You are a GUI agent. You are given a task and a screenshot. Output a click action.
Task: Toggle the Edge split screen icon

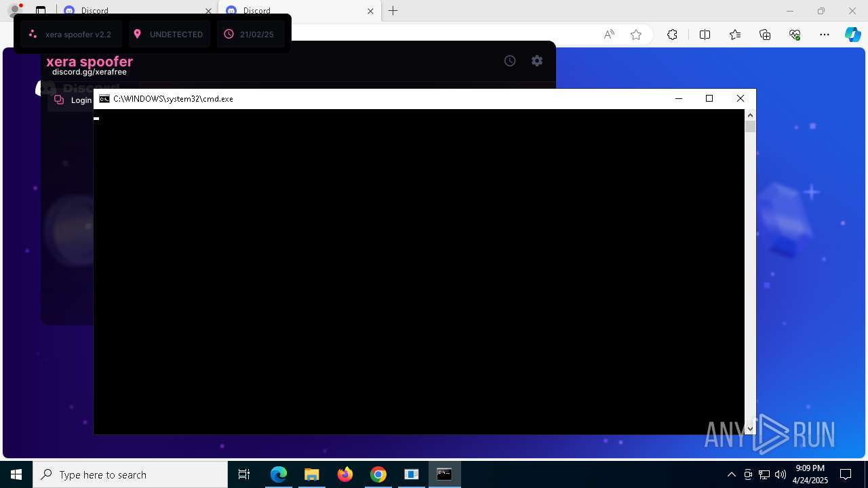click(705, 35)
